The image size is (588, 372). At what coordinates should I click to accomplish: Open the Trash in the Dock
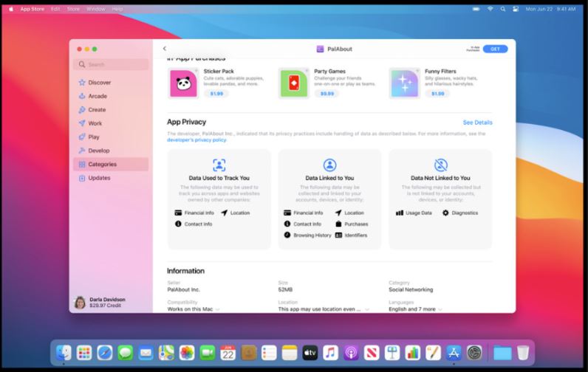[x=523, y=353]
